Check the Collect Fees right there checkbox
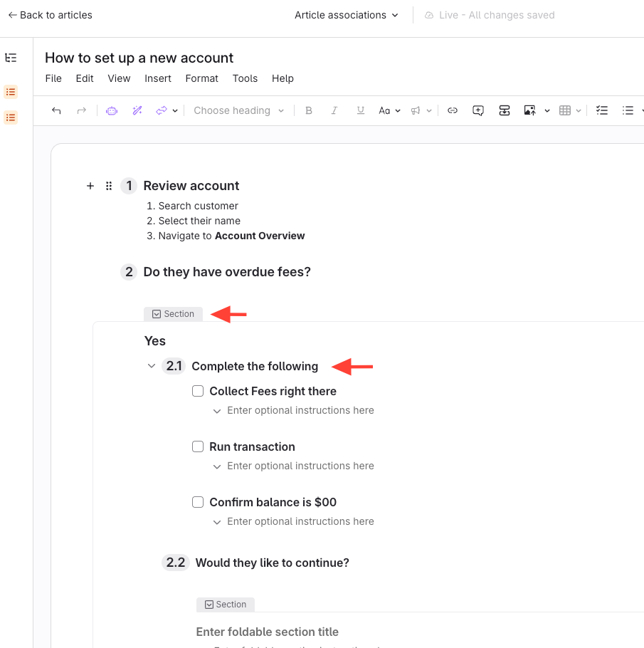The width and height of the screenshot is (644, 648). click(x=199, y=391)
